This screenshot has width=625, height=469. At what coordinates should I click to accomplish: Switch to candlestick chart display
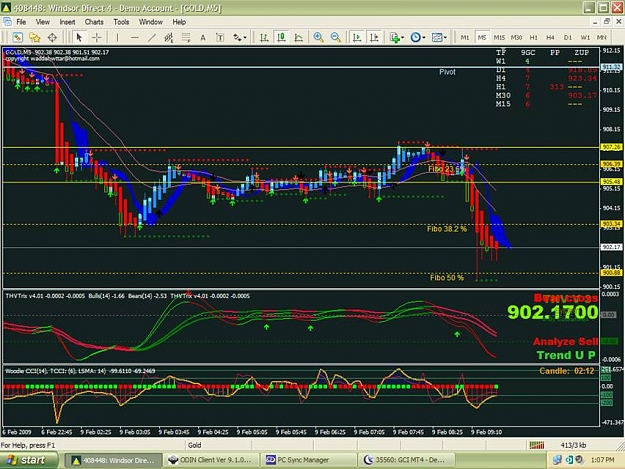(x=281, y=37)
